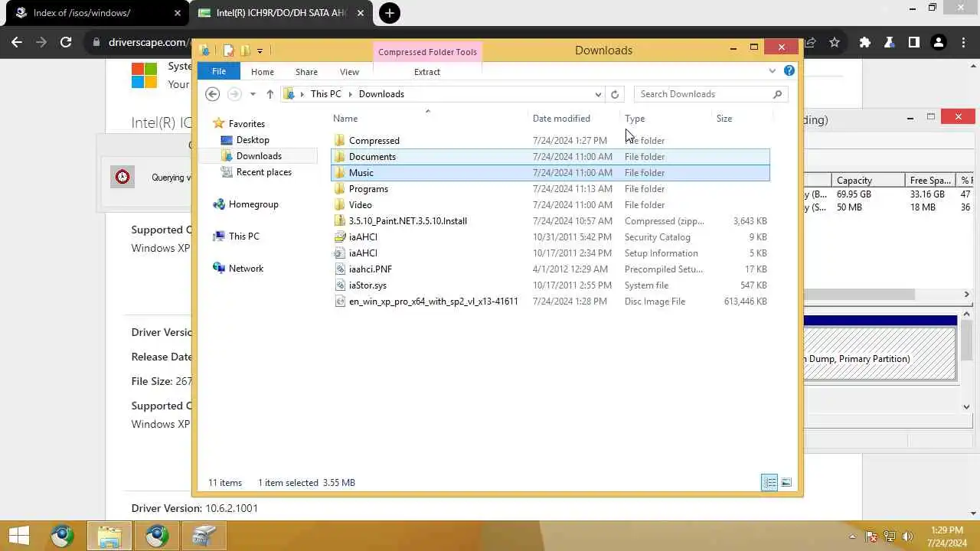Expand the ribbon with chevron

coord(772,71)
